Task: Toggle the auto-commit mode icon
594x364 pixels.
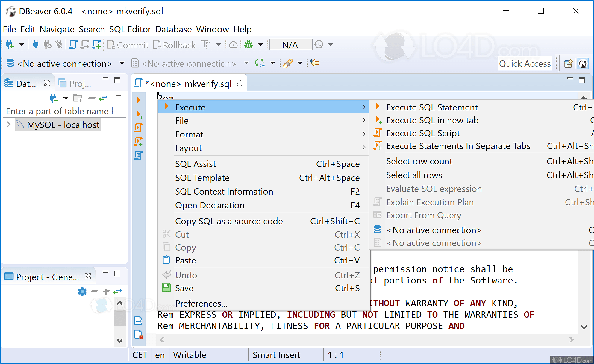Action: [206, 45]
